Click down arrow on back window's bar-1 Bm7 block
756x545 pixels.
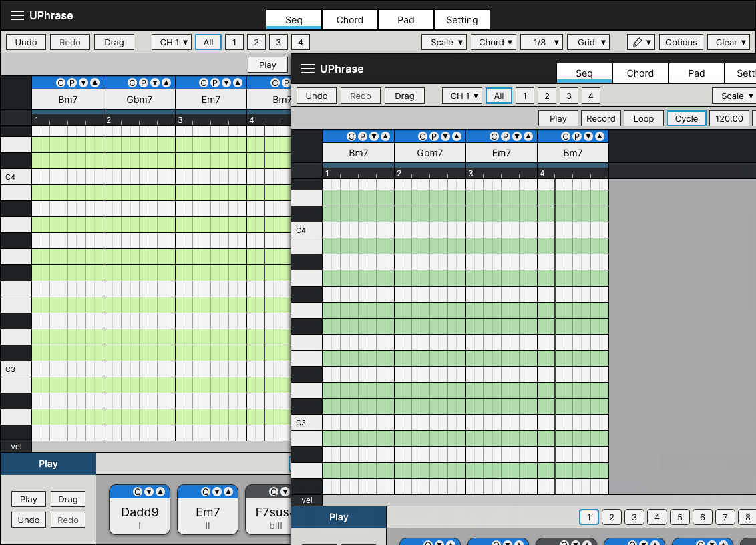pyautogui.click(x=83, y=83)
